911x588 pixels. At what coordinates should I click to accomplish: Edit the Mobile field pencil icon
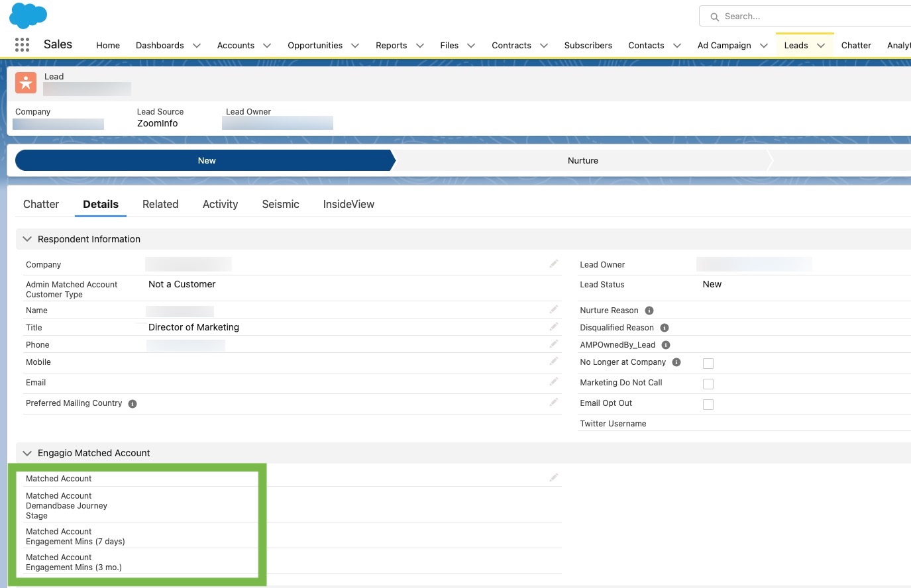tap(554, 362)
